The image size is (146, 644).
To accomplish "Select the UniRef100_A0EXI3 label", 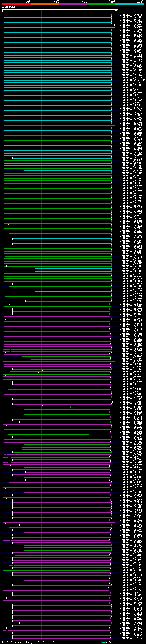I will pos(131,316).
